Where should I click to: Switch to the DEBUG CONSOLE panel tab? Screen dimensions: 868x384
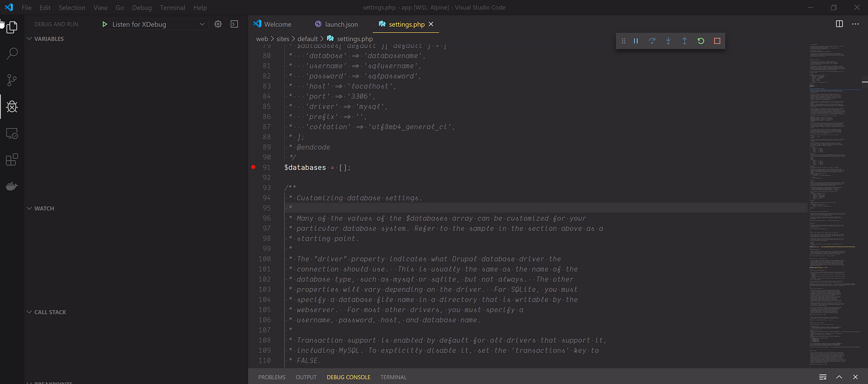[349, 377]
